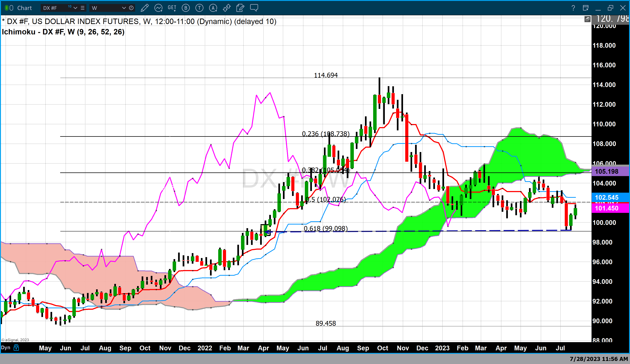Click the 2022 label on time axis
The height and width of the screenshot is (364, 630).
(x=205, y=348)
